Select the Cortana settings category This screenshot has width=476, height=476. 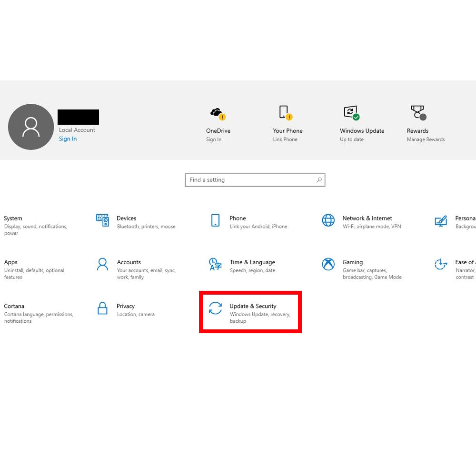14,306
